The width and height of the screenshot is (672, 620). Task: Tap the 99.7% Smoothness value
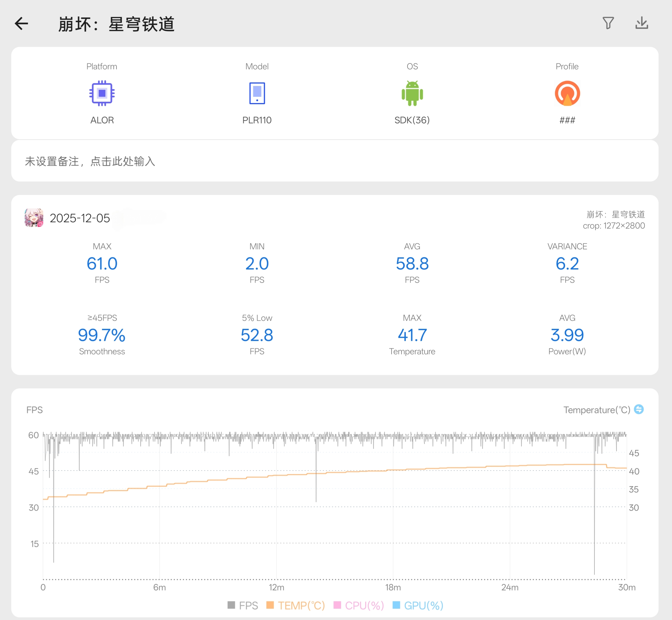tap(102, 335)
